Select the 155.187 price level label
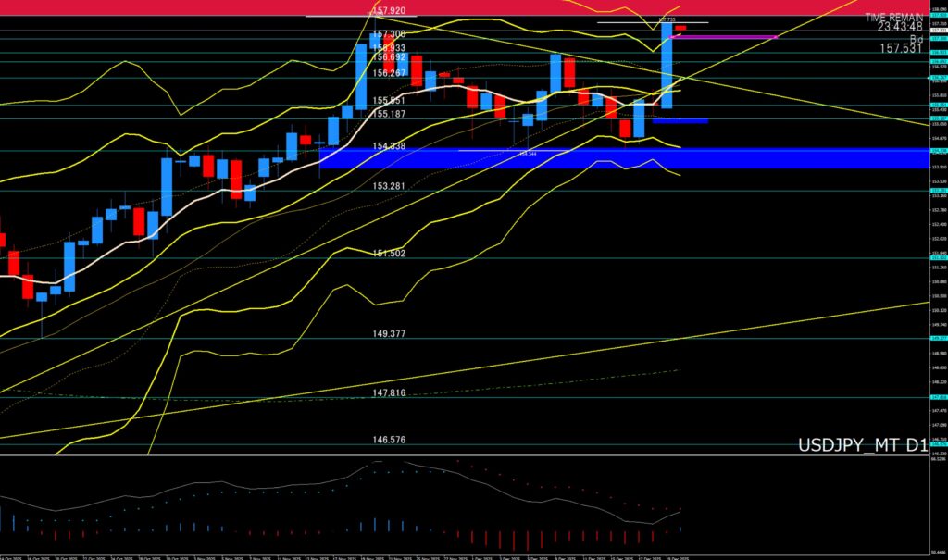The height and width of the screenshot is (560, 948). click(389, 114)
